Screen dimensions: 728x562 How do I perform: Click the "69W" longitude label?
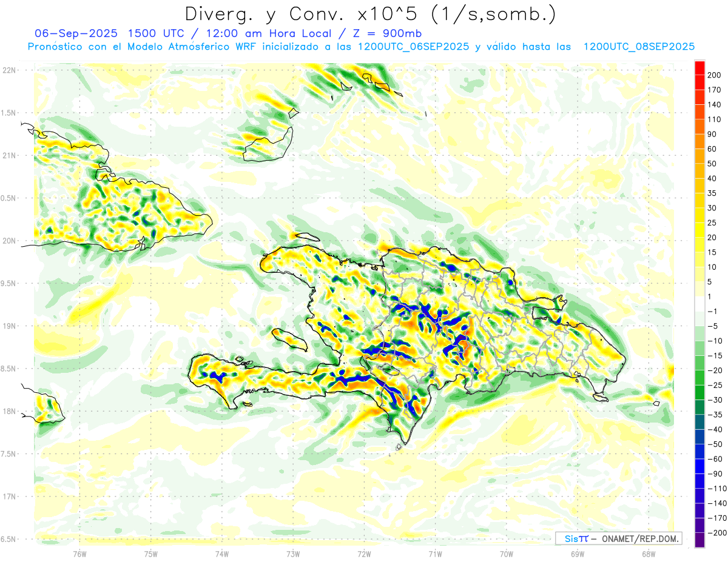pyautogui.click(x=578, y=554)
